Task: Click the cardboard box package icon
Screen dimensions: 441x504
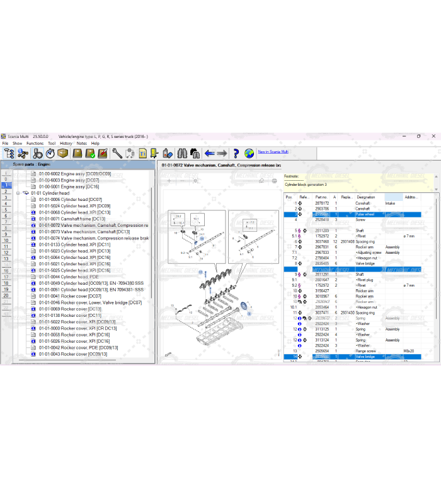Action: coord(63,153)
